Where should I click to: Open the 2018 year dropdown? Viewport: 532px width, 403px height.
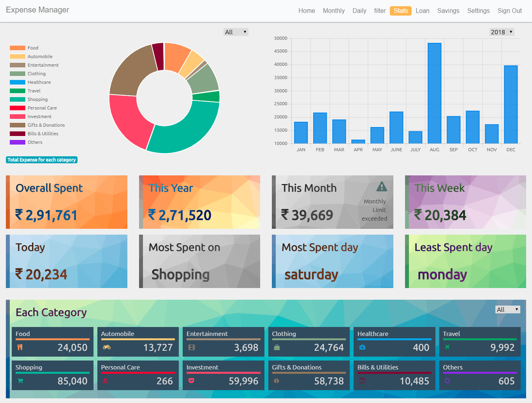pos(502,32)
